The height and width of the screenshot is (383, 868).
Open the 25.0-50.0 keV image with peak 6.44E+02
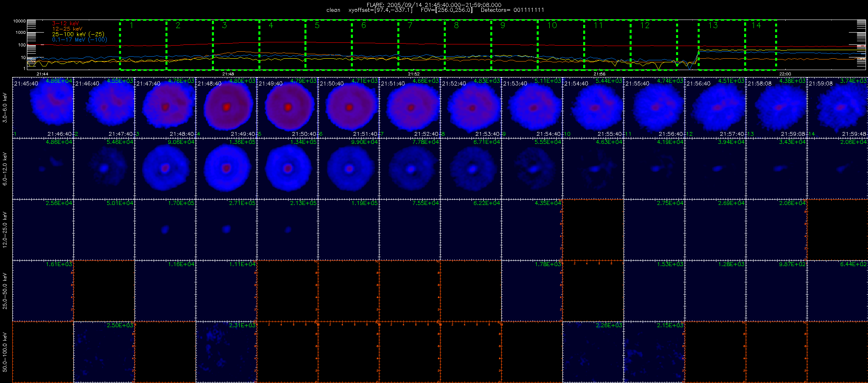(837, 291)
